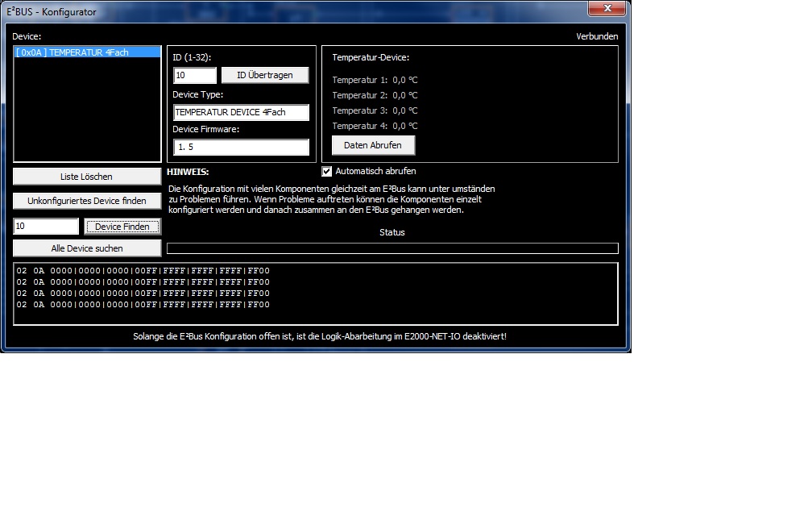Click the Device Finden button

[x=122, y=227]
